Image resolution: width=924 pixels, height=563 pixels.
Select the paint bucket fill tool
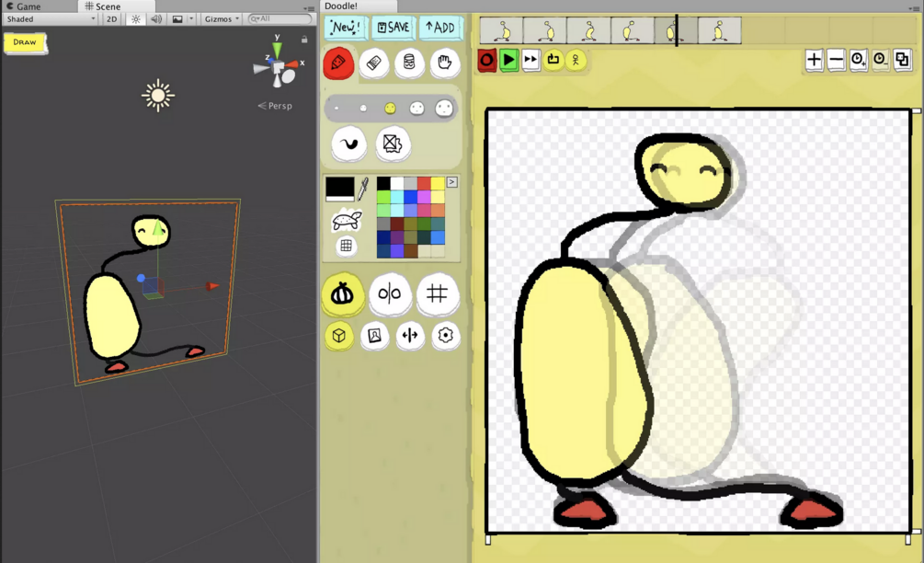click(x=409, y=63)
